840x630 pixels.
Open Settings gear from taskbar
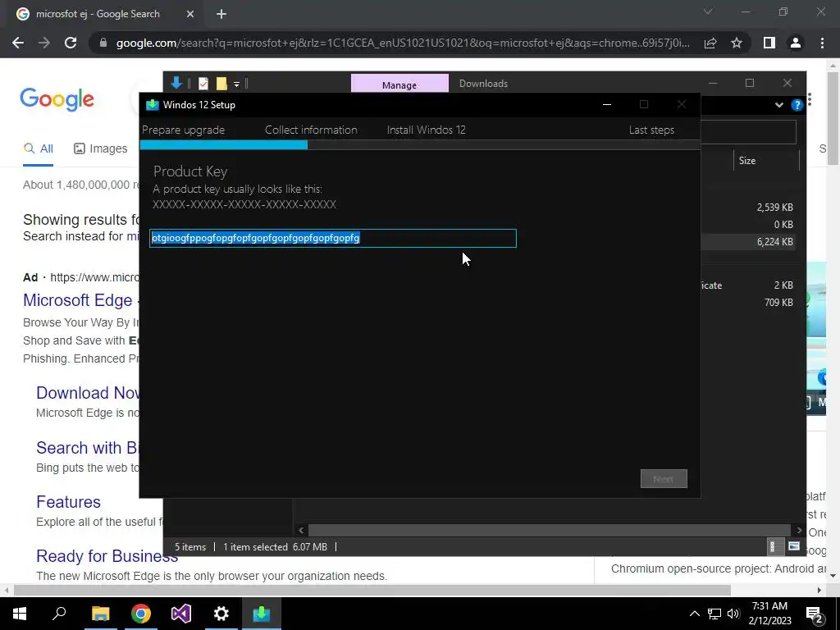221,614
